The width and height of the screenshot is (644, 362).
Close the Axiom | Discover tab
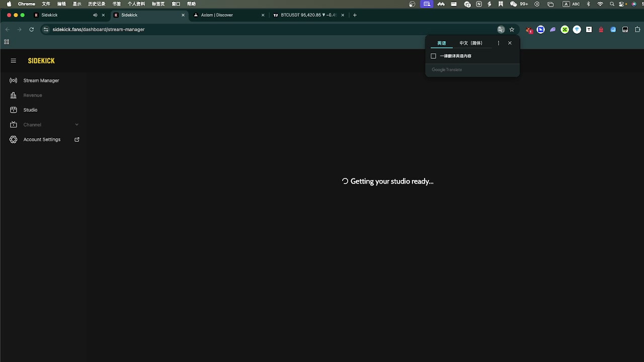pyautogui.click(x=263, y=15)
